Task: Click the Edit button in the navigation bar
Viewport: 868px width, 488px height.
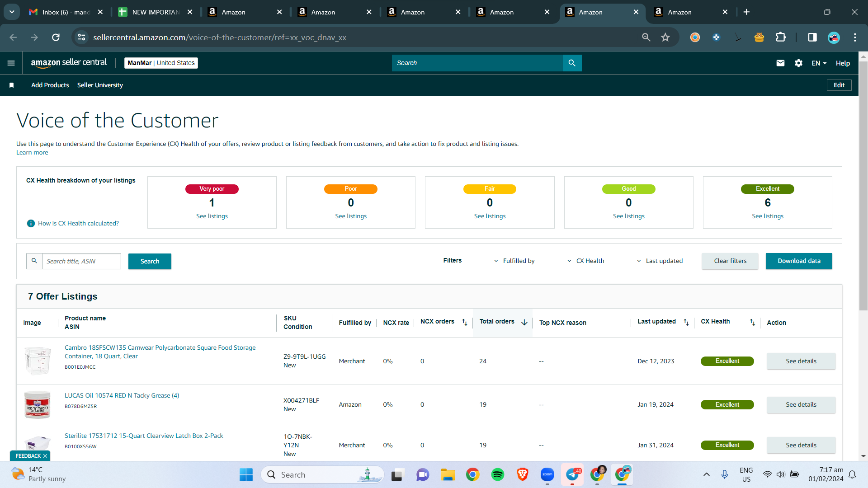Action: (839, 85)
